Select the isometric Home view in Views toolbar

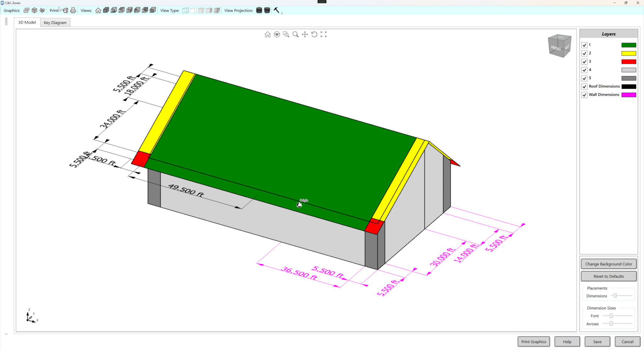click(x=98, y=10)
